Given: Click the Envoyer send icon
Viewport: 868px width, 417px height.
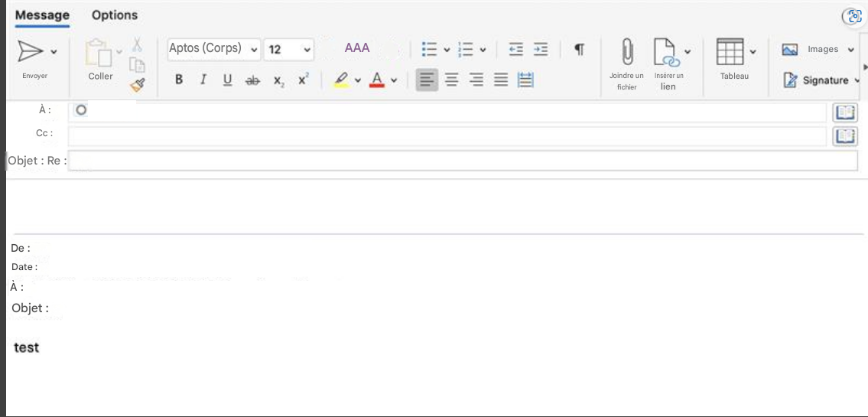Looking at the screenshot, I should [30, 51].
